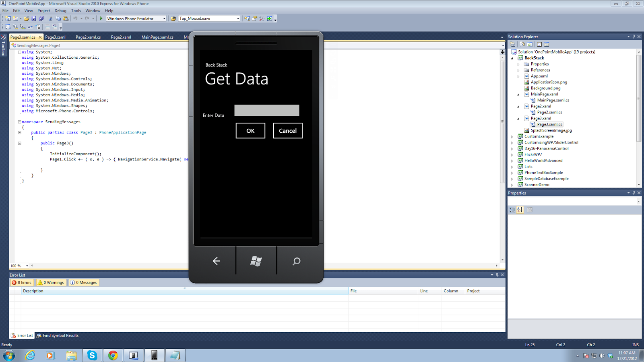Start debugging with the green play icon
Viewport: 644px width, 362px height.
coord(101,19)
